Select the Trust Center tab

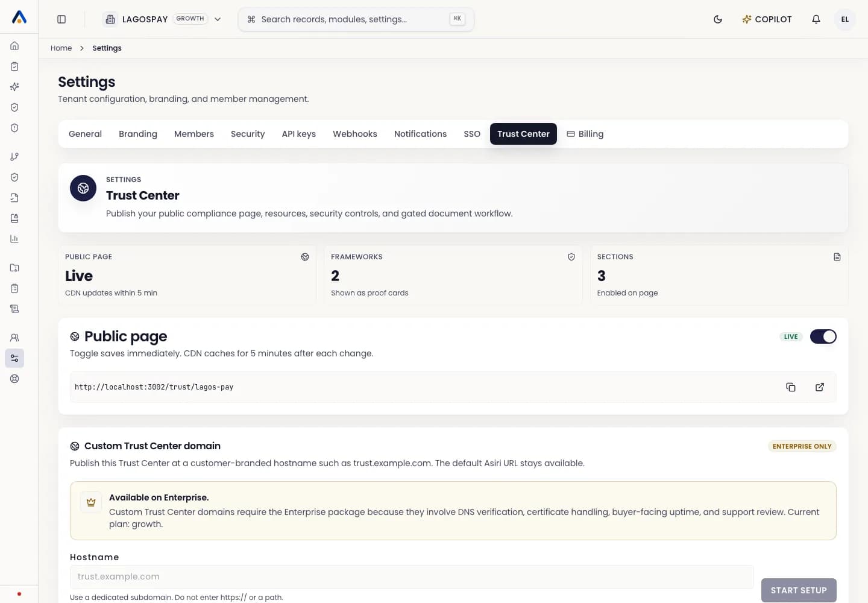click(523, 134)
